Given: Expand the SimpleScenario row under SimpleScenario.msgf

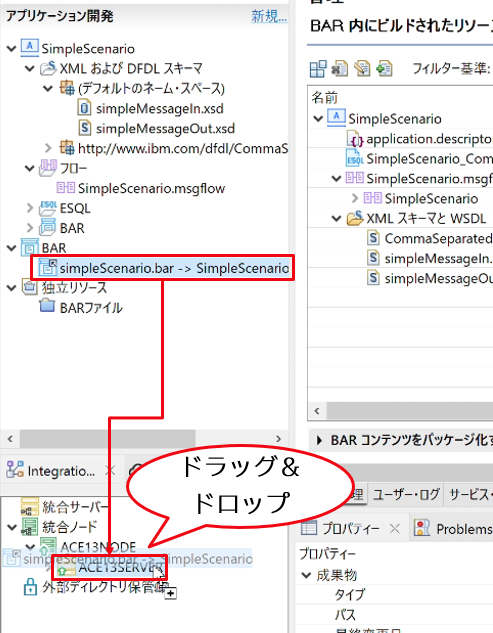Looking at the screenshot, I should pyautogui.click(x=355, y=198).
